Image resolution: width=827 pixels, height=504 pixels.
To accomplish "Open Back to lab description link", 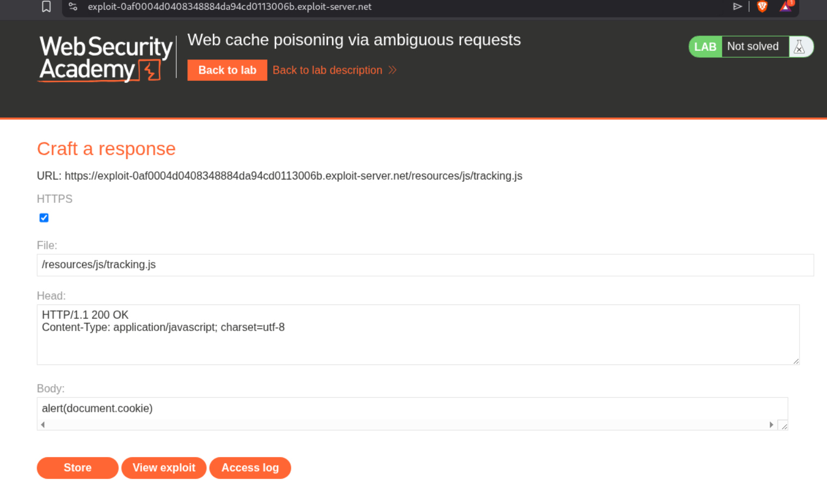I will (327, 70).
